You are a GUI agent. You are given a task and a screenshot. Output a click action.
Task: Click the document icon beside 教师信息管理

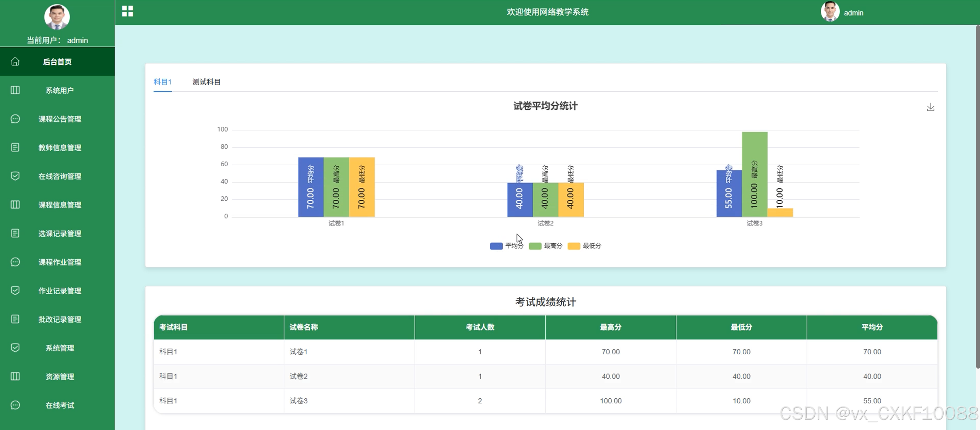(x=15, y=148)
